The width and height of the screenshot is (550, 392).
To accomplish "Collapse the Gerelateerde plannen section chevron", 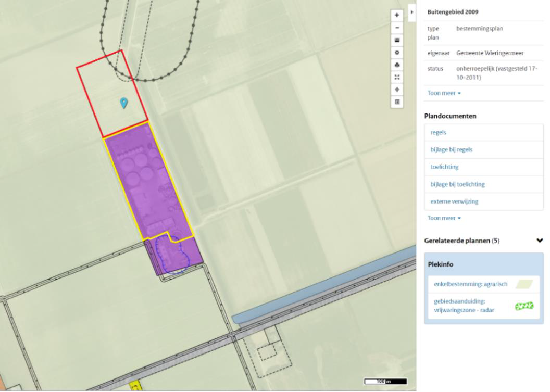I will tap(539, 241).
